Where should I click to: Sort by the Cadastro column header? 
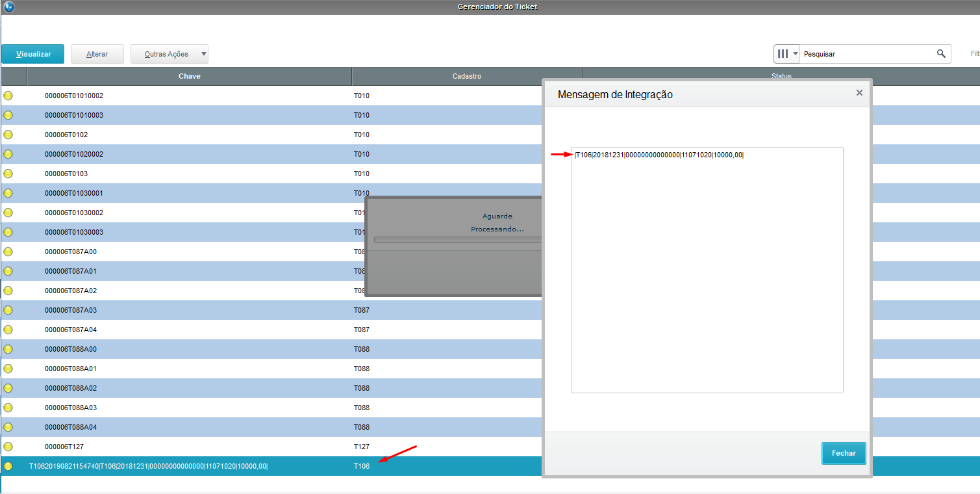tap(466, 76)
